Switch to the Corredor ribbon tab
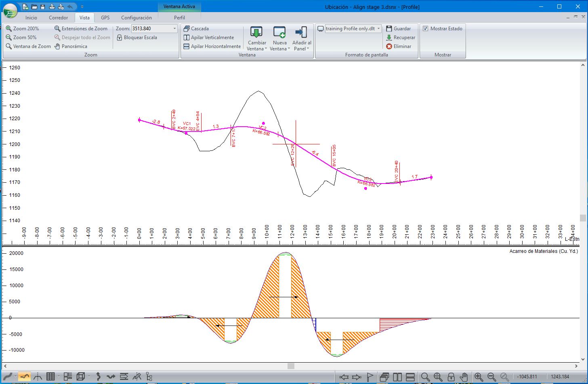This screenshot has height=384, width=588. [x=58, y=18]
